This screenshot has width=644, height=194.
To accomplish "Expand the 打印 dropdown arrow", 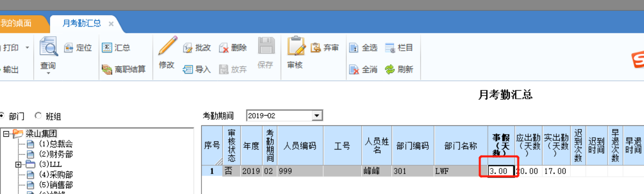I will (27, 48).
